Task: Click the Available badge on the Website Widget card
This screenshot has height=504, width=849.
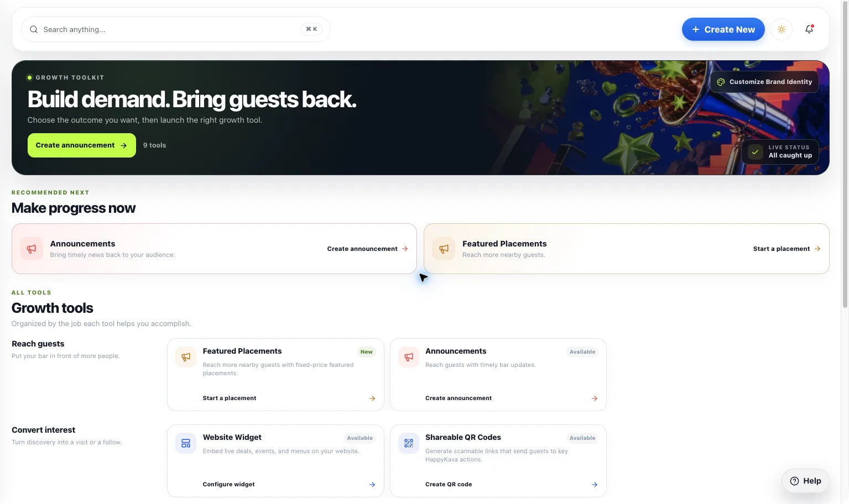Action: (360, 438)
